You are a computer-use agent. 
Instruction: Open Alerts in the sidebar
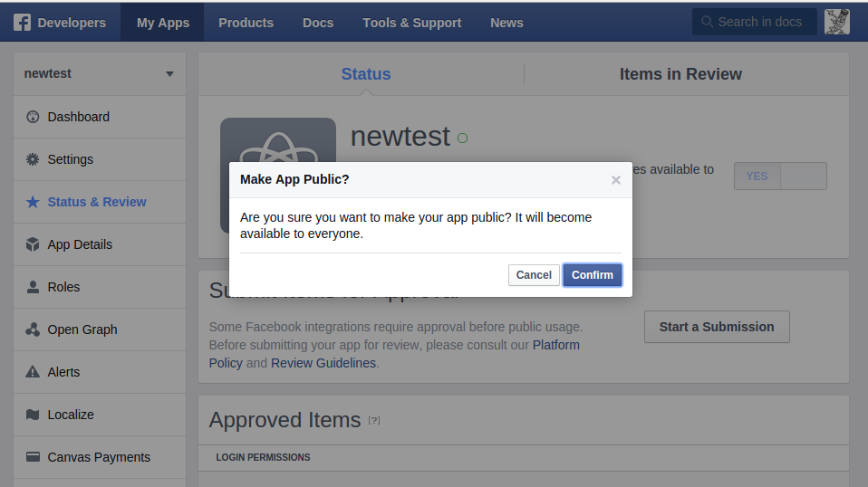point(100,372)
